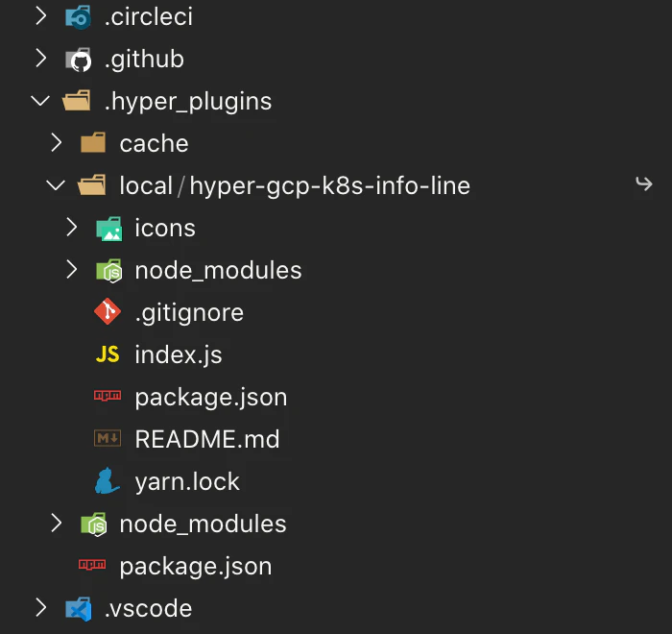Open the index.js file

(179, 354)
